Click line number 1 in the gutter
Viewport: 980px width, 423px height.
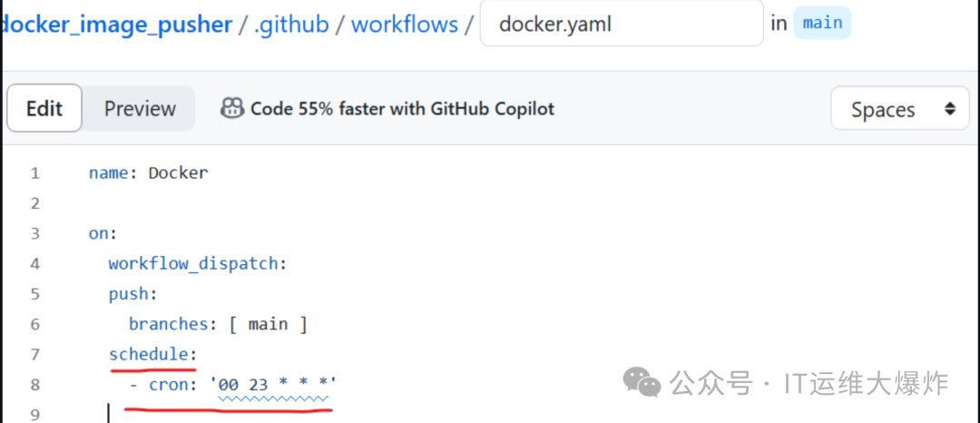coord(35,173)
